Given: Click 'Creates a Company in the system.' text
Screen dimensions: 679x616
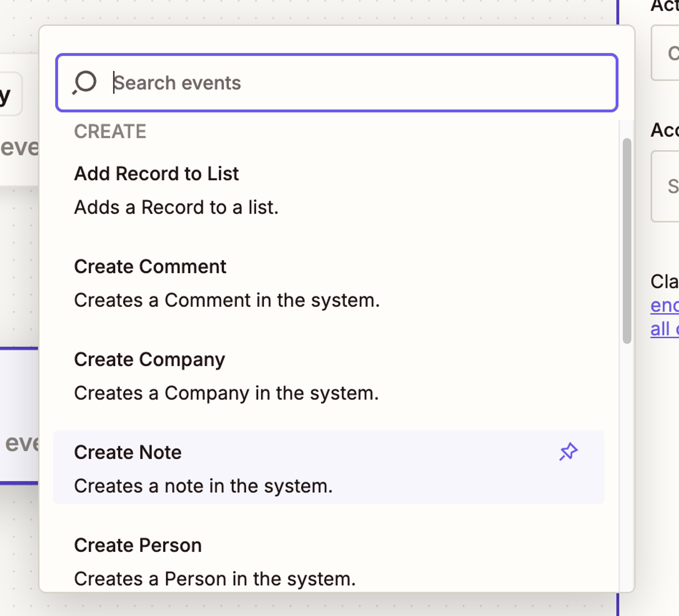Looking at the screenshot, I should [226, 393].
